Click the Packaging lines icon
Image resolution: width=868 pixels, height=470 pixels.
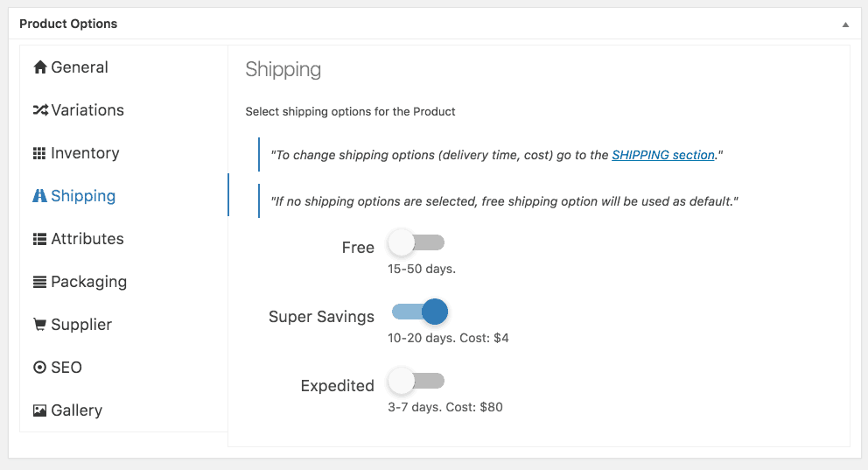coord(40,283)
